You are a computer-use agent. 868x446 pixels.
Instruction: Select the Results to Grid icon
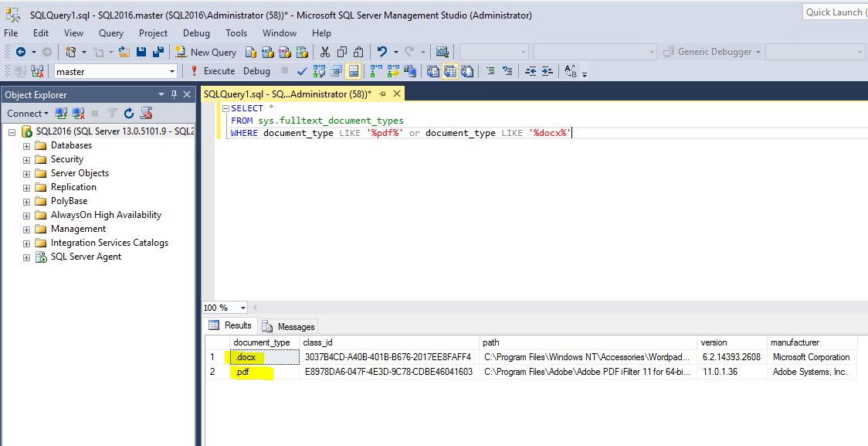point(449,70)
